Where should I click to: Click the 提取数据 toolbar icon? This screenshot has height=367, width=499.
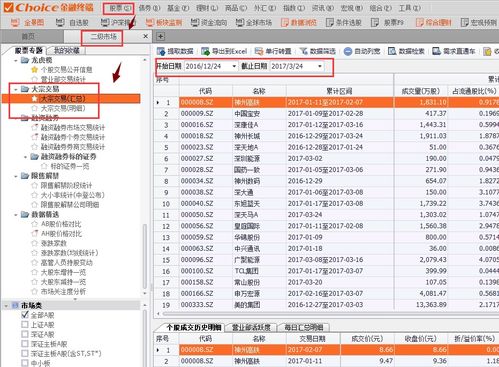pos(161,51)
